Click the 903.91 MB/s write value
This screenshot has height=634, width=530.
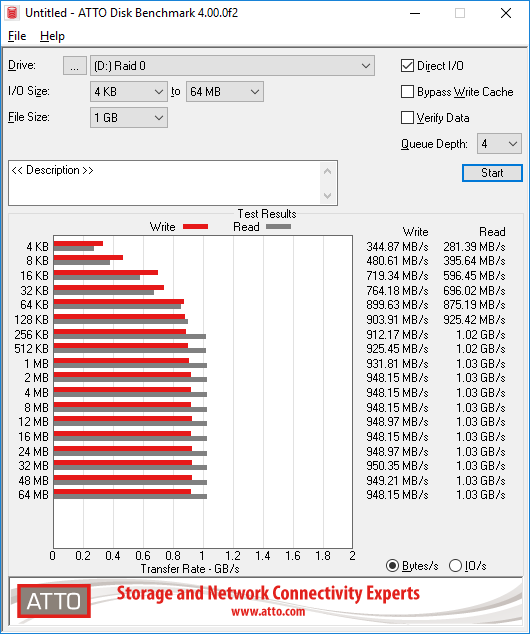coord(397,320)
